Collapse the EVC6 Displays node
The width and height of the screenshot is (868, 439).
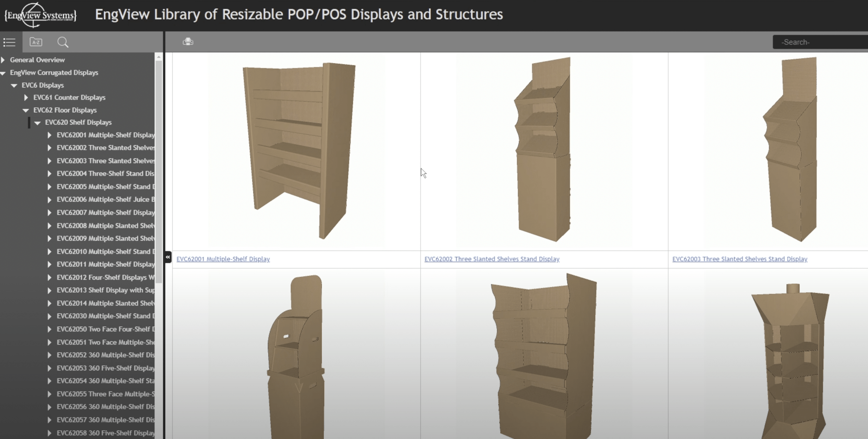(x=14, y=85)
